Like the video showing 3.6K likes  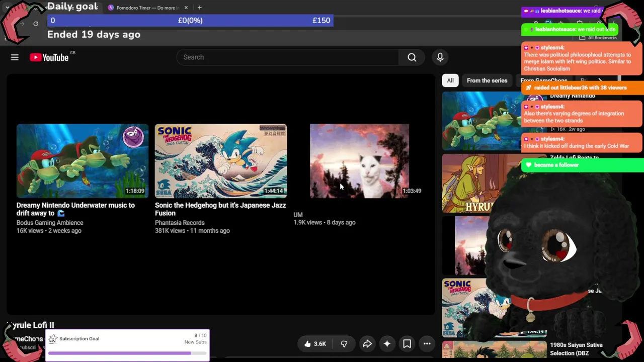pos(315,344)
